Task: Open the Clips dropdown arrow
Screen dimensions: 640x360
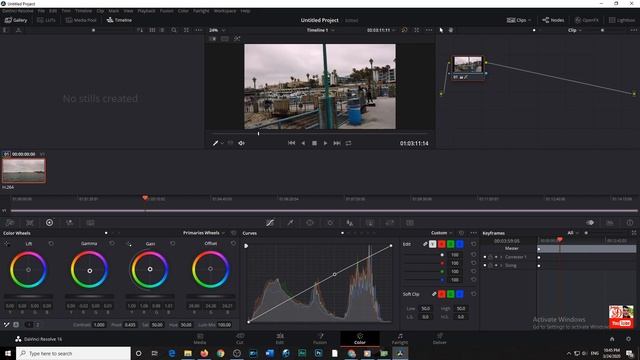Action: click(x=530, y=20)
